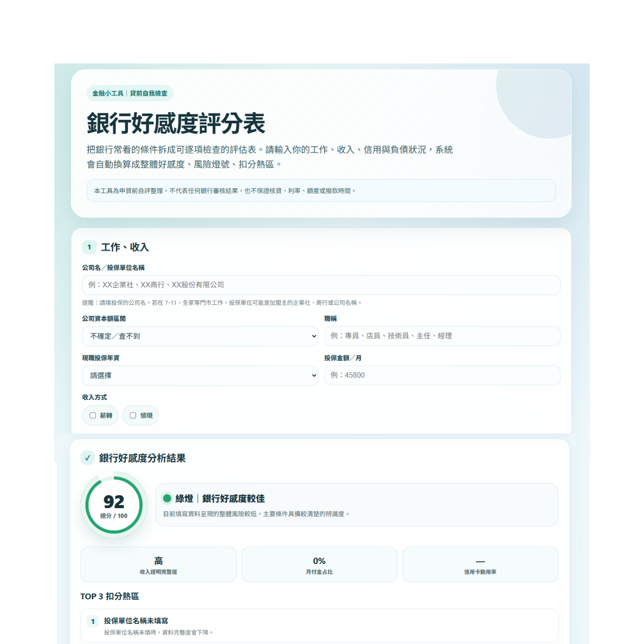Click the section number 1 badge beside 工作、收入
The width and height of the screenshot is (644, 644).
89,247
